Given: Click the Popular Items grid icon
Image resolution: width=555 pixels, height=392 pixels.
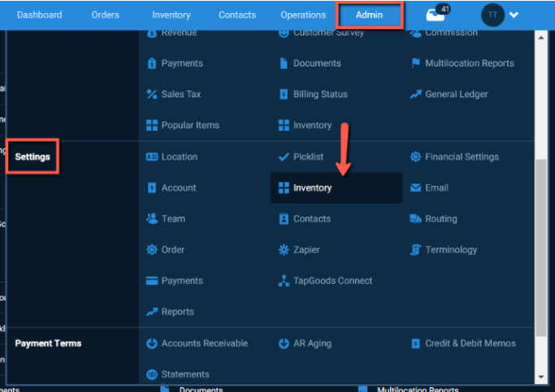Looking at the screenshot, I should pos(152,125).
